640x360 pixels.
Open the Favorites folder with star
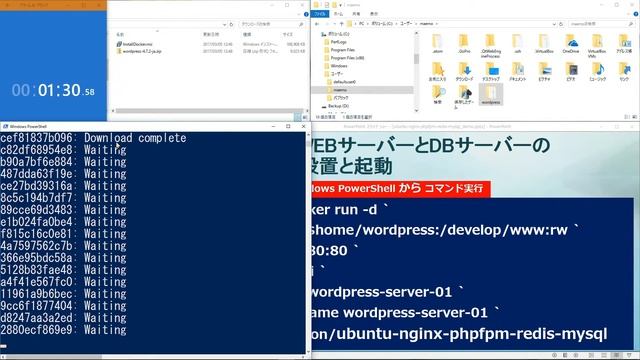tap(437, 71)
